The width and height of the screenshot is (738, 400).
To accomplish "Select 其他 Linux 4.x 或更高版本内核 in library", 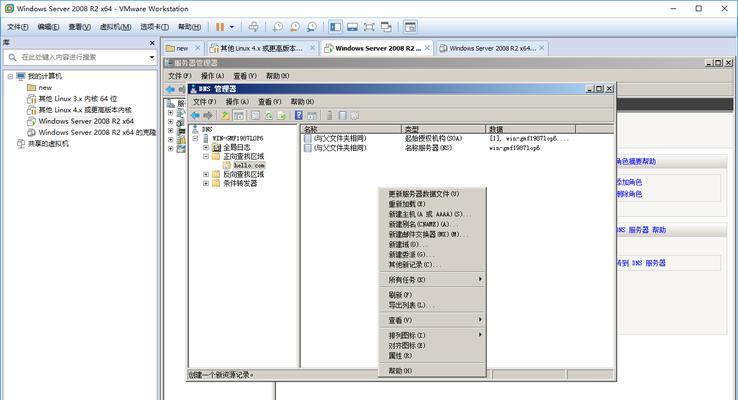I will (x=85, y=110).
